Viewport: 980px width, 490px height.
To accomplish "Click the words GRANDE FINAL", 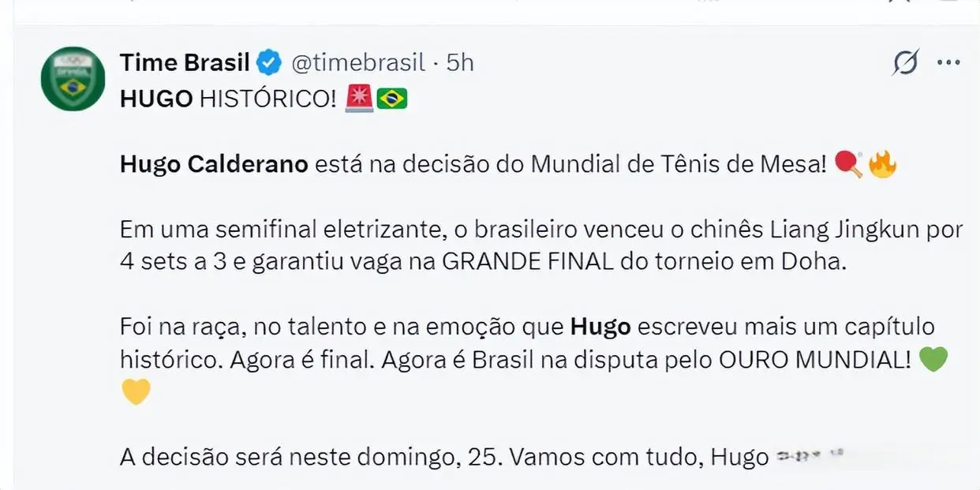I will (527, 262).
